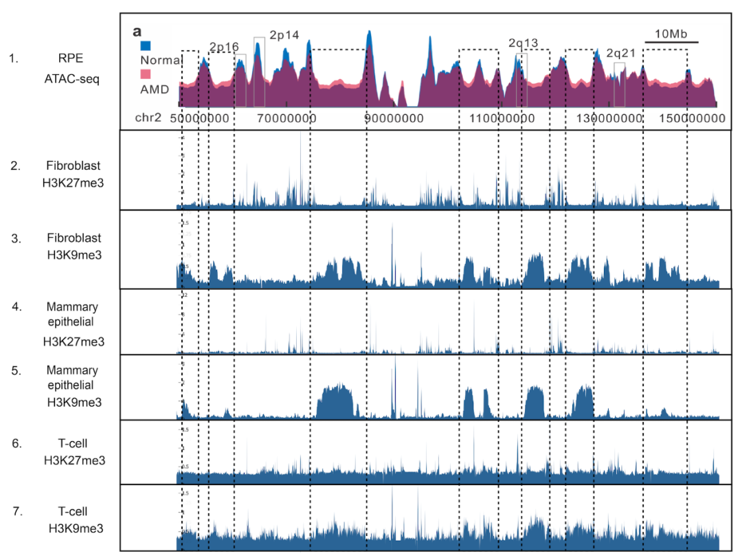
Task: Select the 'Normal' legend text
Action: (161, 60)
